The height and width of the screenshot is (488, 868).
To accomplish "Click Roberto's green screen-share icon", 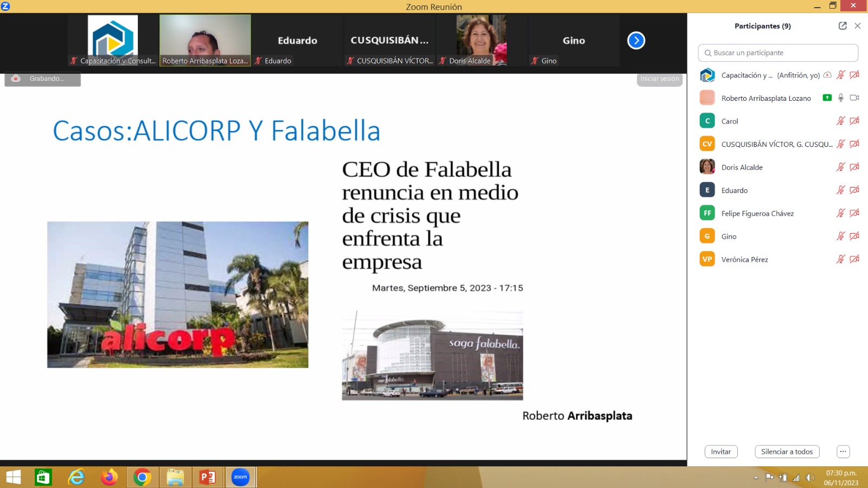I will 827,98.
